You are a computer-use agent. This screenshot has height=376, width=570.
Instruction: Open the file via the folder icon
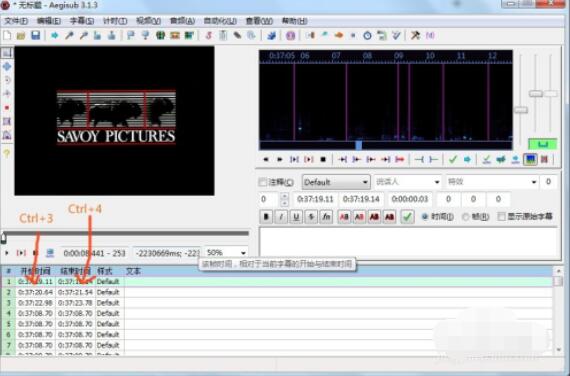pos(21,35)
